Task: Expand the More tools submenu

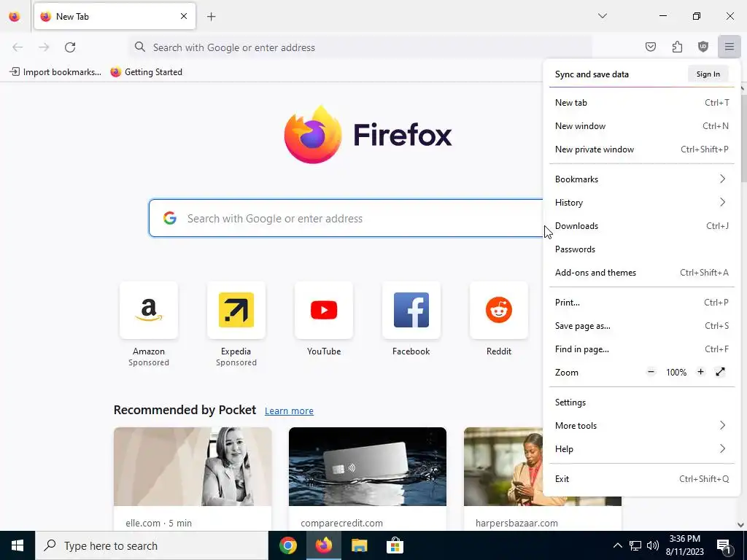Action: (642, 426)
